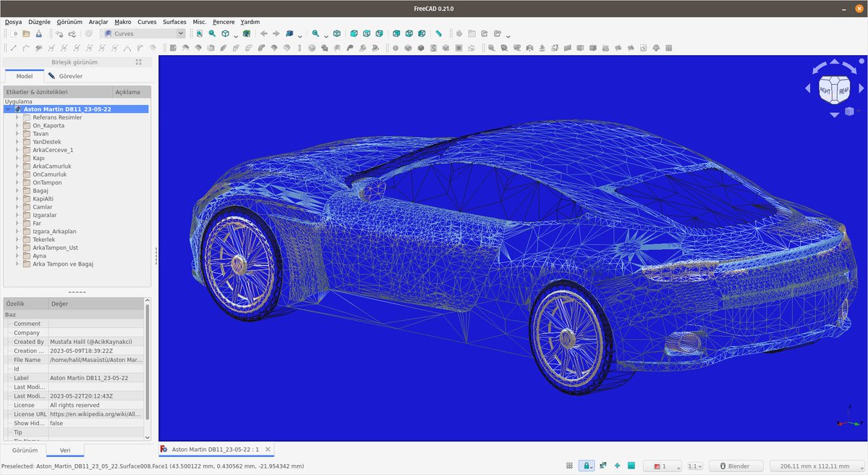Image resolution: width=868 pixels, height=475 pixels.
Task: Open the Dosya menu
Action: (x=13, y=22)
